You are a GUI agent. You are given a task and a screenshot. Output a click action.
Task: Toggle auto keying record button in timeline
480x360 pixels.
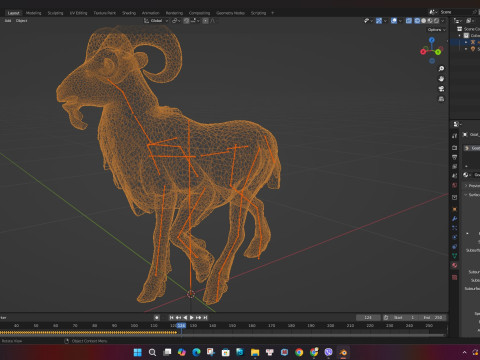[x=157, y=318]
